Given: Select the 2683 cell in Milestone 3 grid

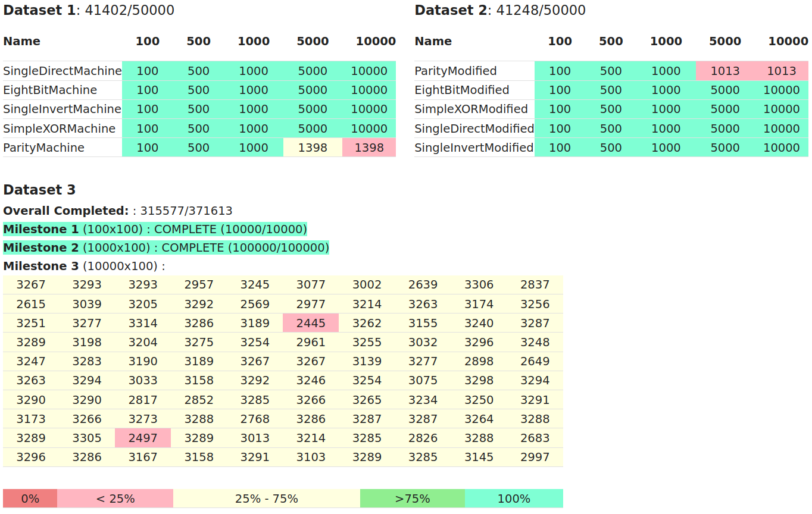Looking at the screenshot, I should (x=535, y=438).
